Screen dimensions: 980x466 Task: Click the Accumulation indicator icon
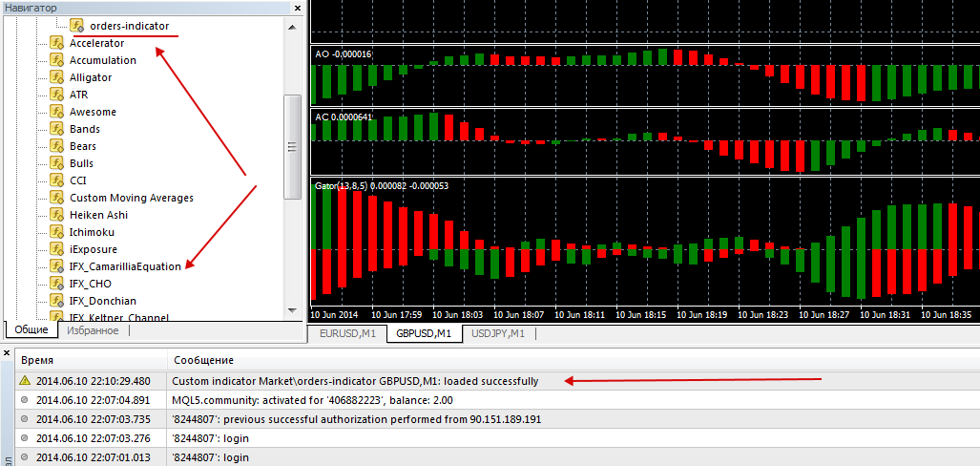(x=57, y=61)
